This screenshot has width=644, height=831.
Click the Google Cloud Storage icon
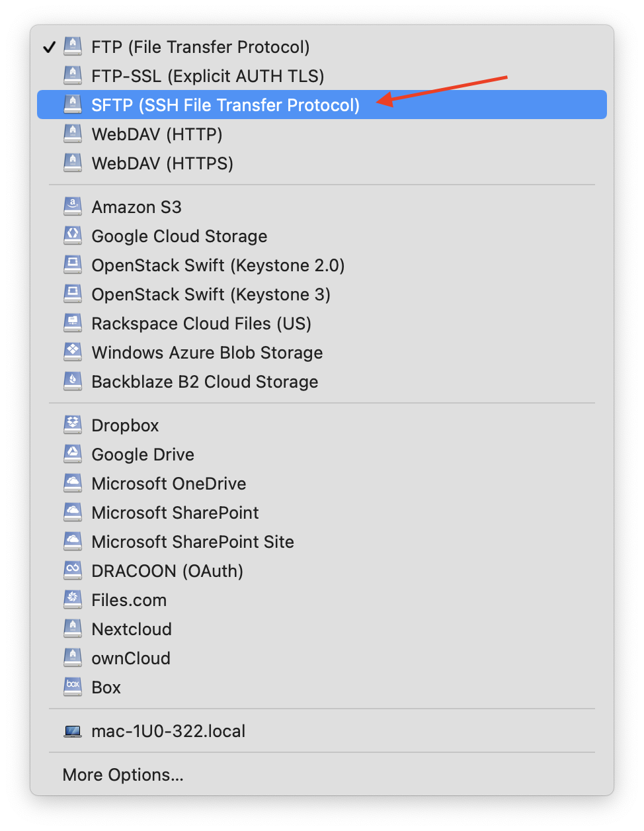(73, 236)
